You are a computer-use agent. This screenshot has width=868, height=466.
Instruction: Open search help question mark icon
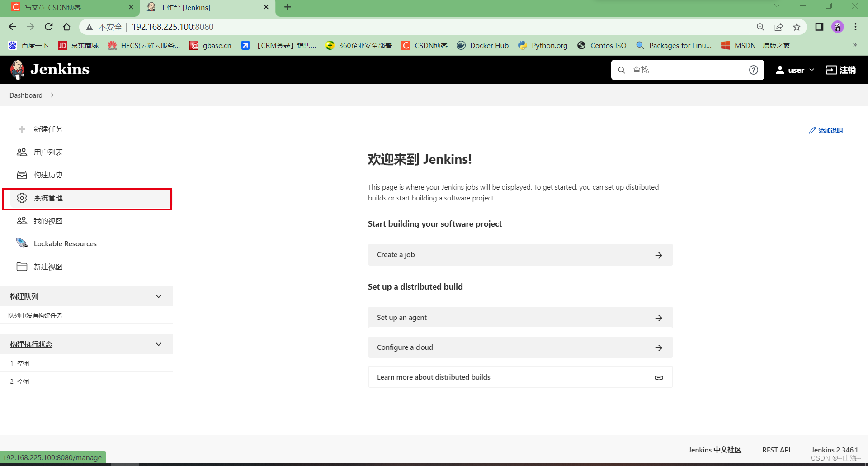(x=753, y=70)
